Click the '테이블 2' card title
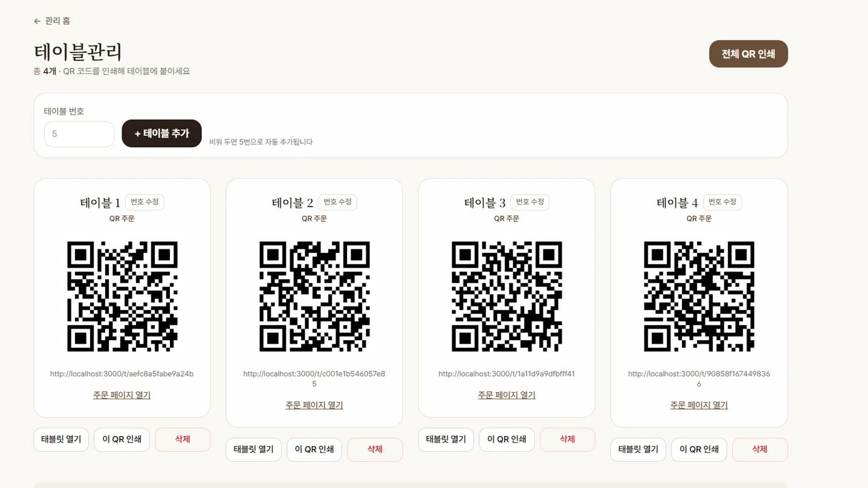The image size is (868, 488). [x=293, y=203]
